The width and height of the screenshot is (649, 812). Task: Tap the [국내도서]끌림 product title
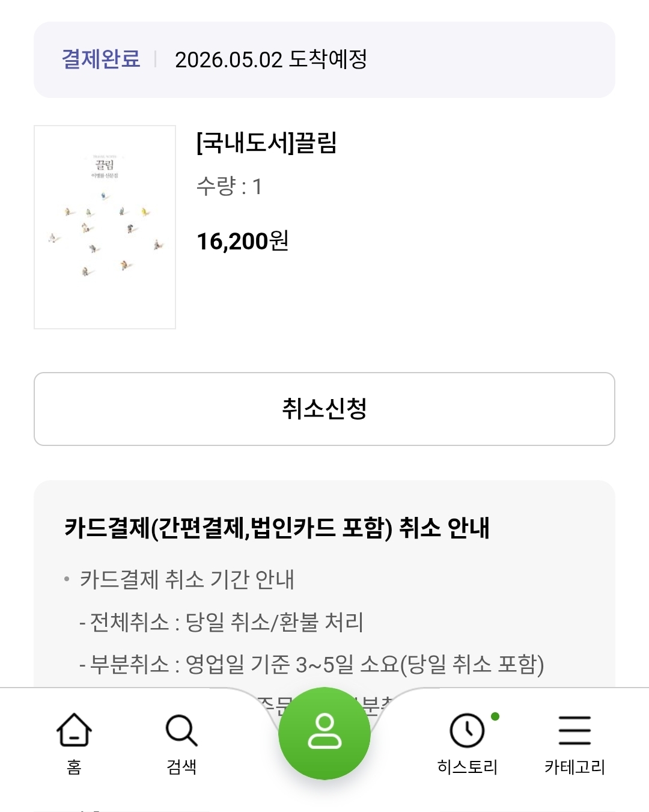click(x=266, y=143)
